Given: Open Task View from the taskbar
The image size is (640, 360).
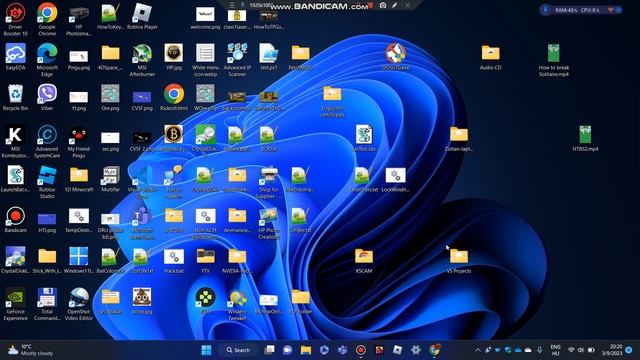Looking at the screenshot, I should [269, 350].
